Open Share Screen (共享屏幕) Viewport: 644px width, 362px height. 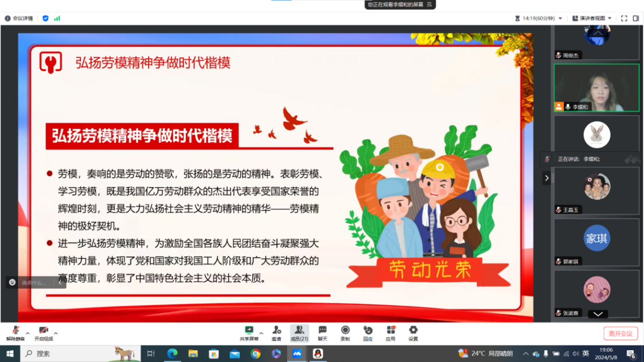249,333
